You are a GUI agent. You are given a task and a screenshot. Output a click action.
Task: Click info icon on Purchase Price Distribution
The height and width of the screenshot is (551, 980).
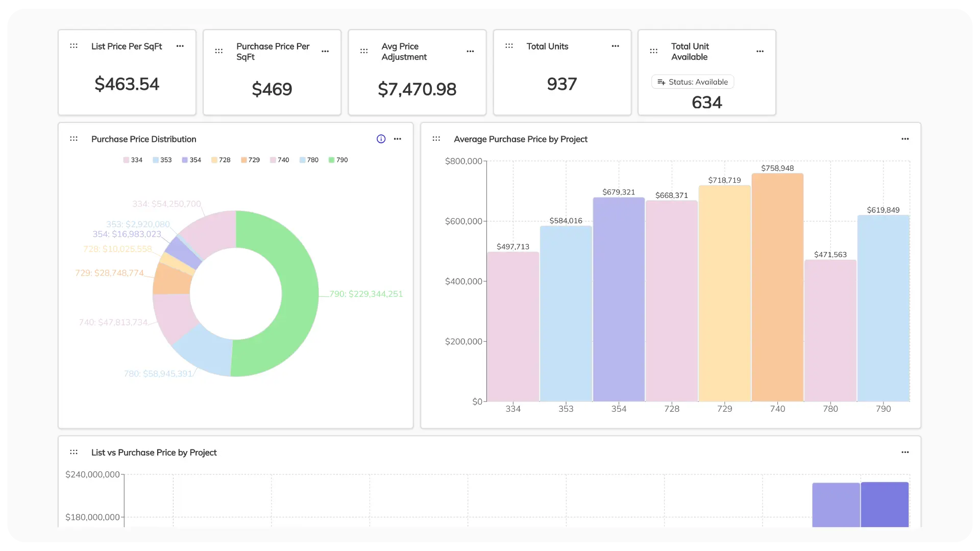[381, 139]
